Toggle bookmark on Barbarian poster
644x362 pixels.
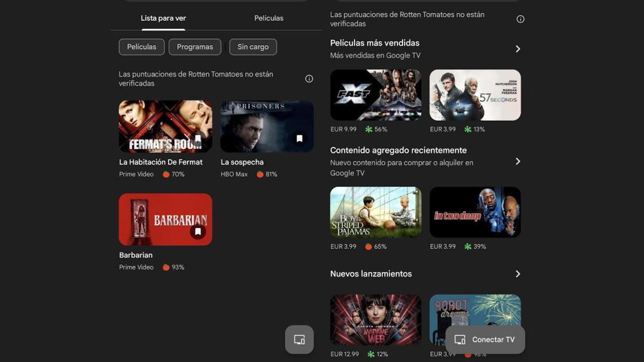[198, 231]
